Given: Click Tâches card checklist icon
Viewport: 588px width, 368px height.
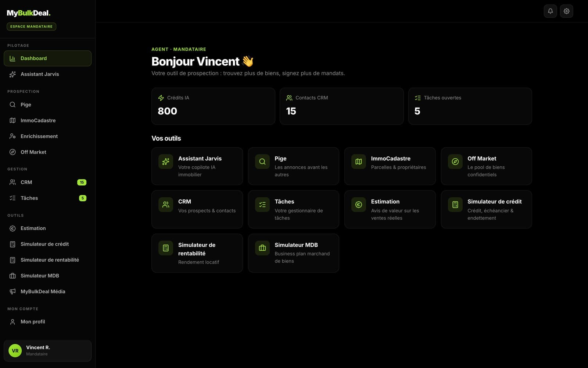Looking at the screenshot, I should coord(262,205).
